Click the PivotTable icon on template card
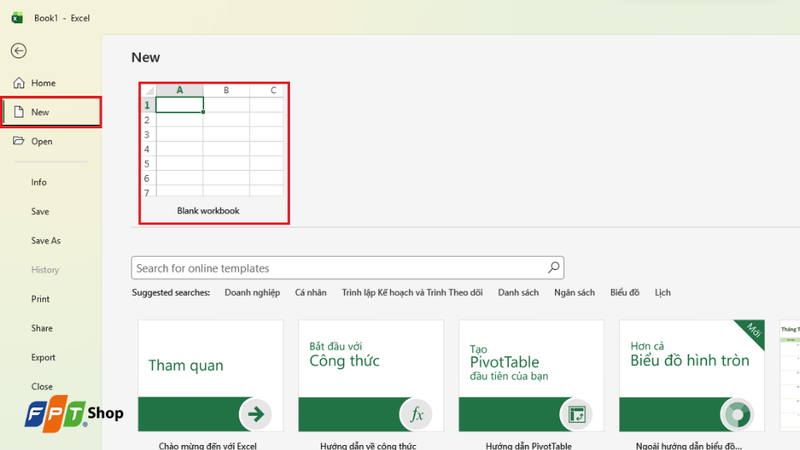This screenshot has height=450, width=800. [576, 414]
